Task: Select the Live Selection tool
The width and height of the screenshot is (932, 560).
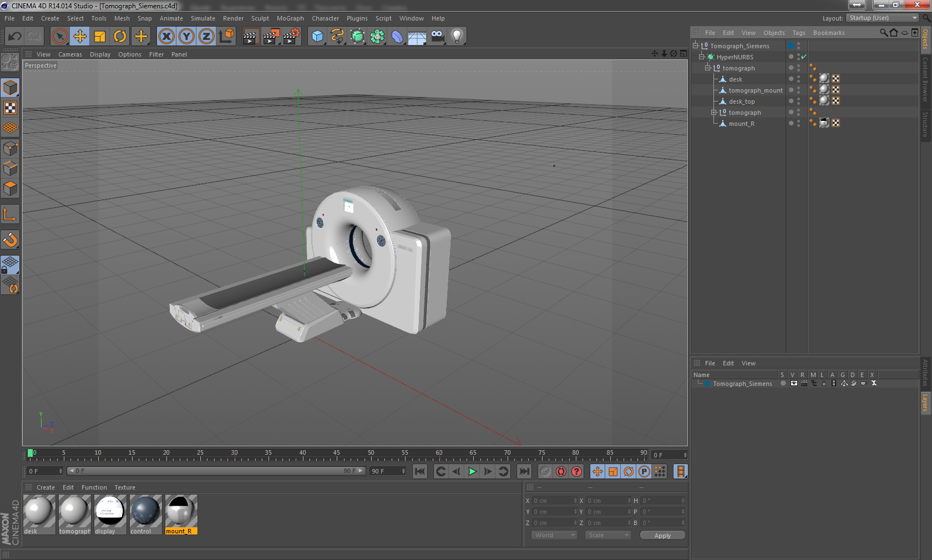Action: coord(59,37)
